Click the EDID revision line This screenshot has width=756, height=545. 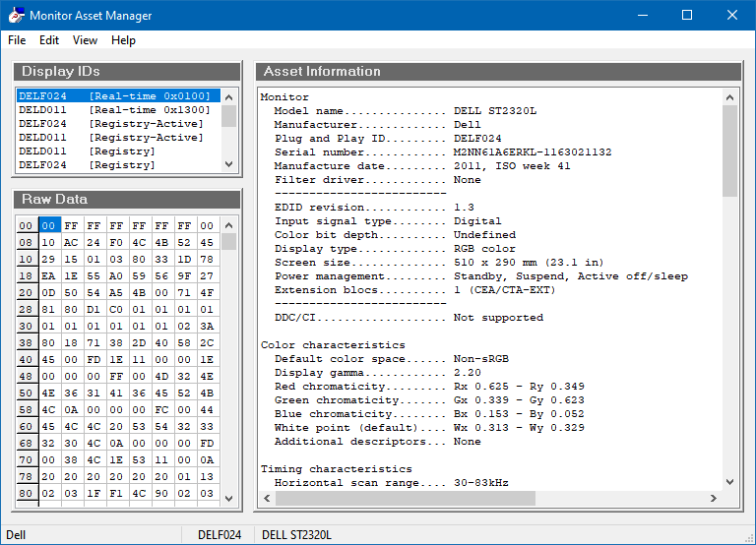pyautogui.click(x=375, y=208)
